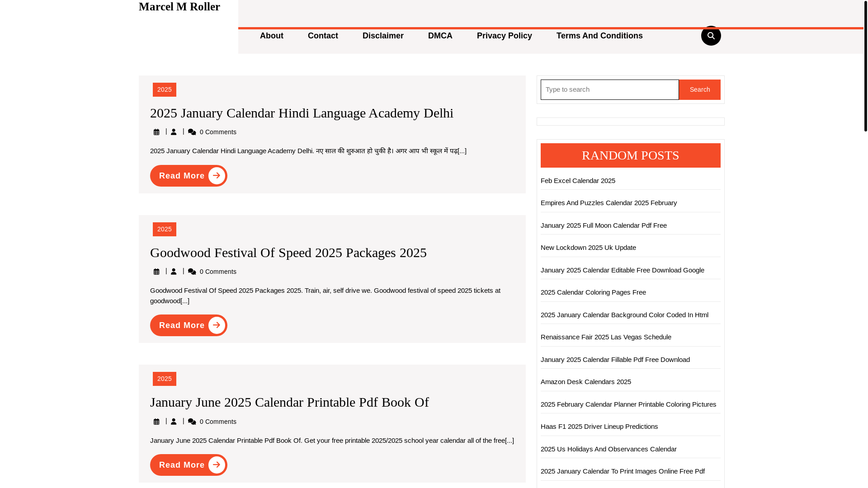Click the Marcel M Roller site title
868x488 pixels.
(179, 7)
